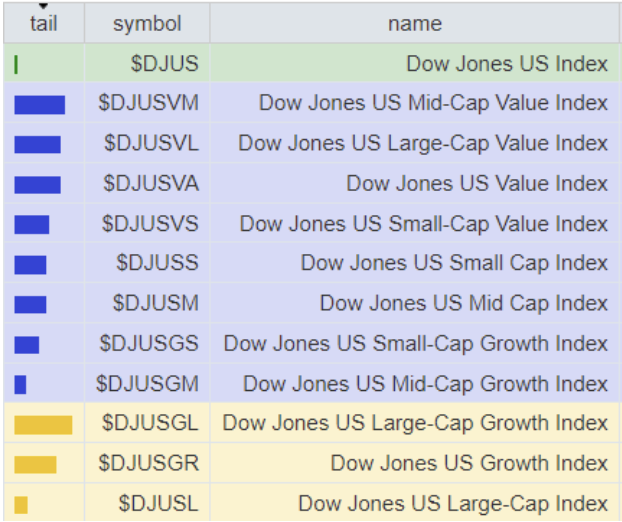This screenshot has height=522, width=622.
Task: Select the $DJUS symbol cell
Action: [x=165, y=64]
